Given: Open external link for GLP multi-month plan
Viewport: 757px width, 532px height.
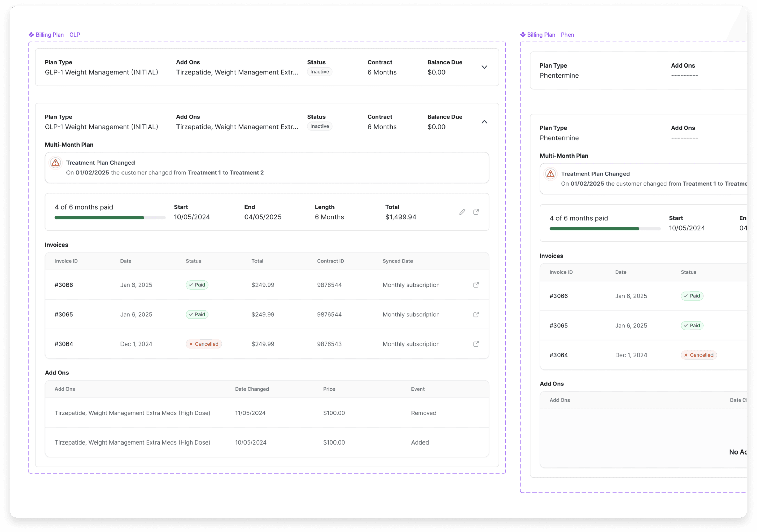Looking at the screenshot, I should (x=476, y=212).
